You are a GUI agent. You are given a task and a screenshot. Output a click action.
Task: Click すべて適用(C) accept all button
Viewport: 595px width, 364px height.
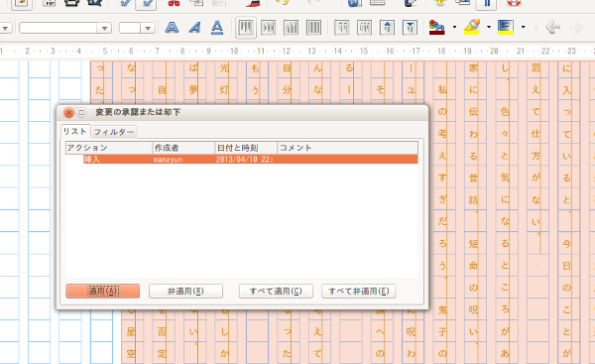coord(276,292)
